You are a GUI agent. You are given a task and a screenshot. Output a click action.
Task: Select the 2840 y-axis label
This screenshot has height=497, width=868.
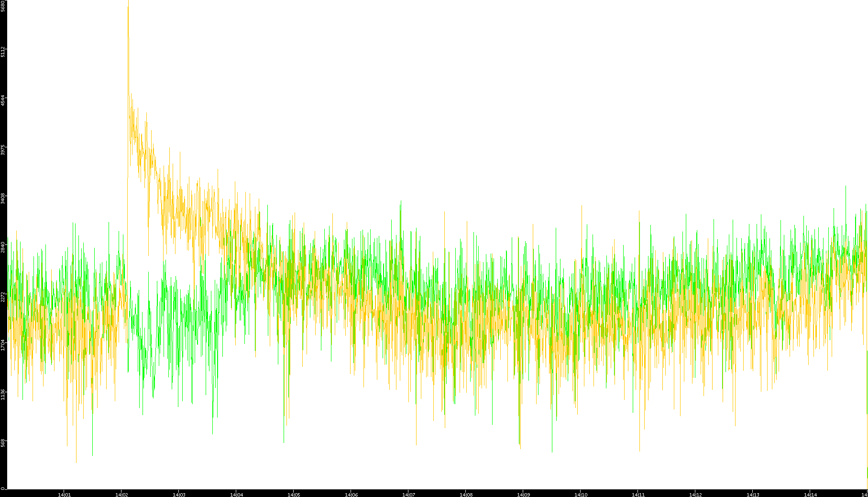coord(3,247)
